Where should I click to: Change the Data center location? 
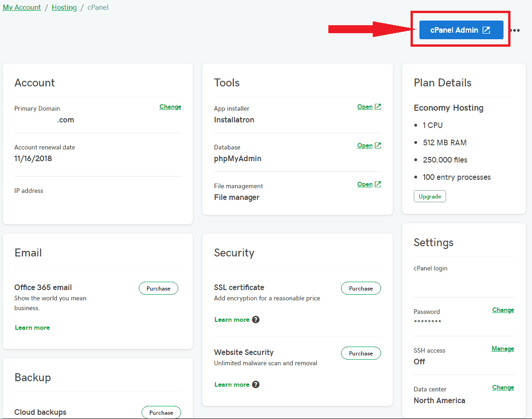click(503, 387)
